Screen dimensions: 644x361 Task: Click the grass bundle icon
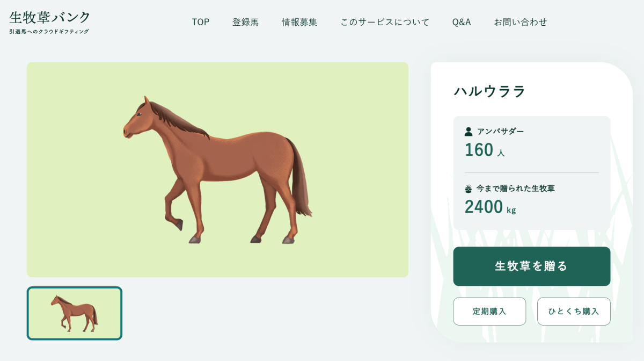pyautogui.click(x=469, y=189)
